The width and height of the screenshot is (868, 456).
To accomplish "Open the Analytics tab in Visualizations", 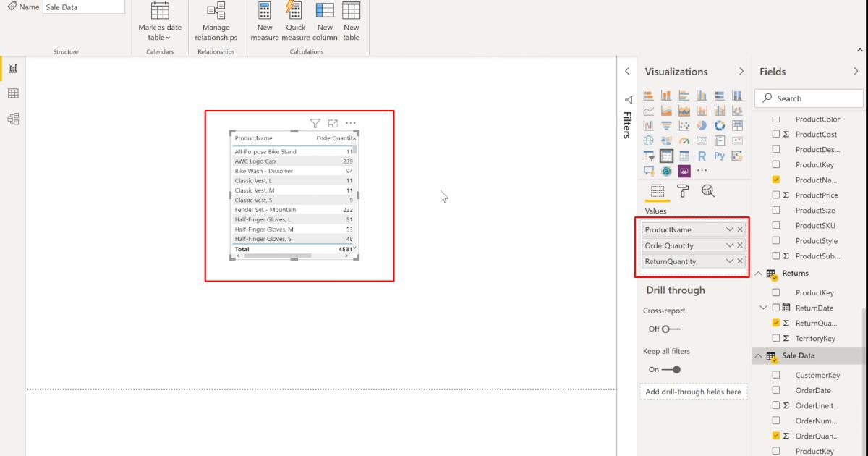I will pyautogui.click(x=708, y=190).
